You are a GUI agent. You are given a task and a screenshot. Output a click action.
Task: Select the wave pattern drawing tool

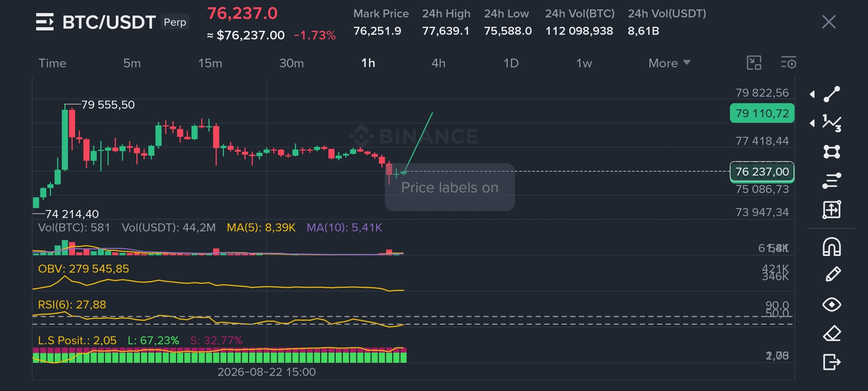832,123
